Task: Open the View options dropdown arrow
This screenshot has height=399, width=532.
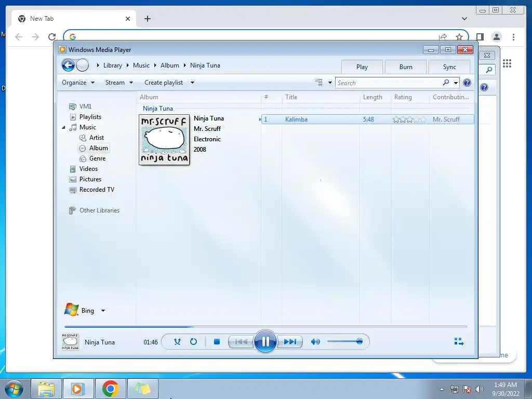Action: click(330, 83)
